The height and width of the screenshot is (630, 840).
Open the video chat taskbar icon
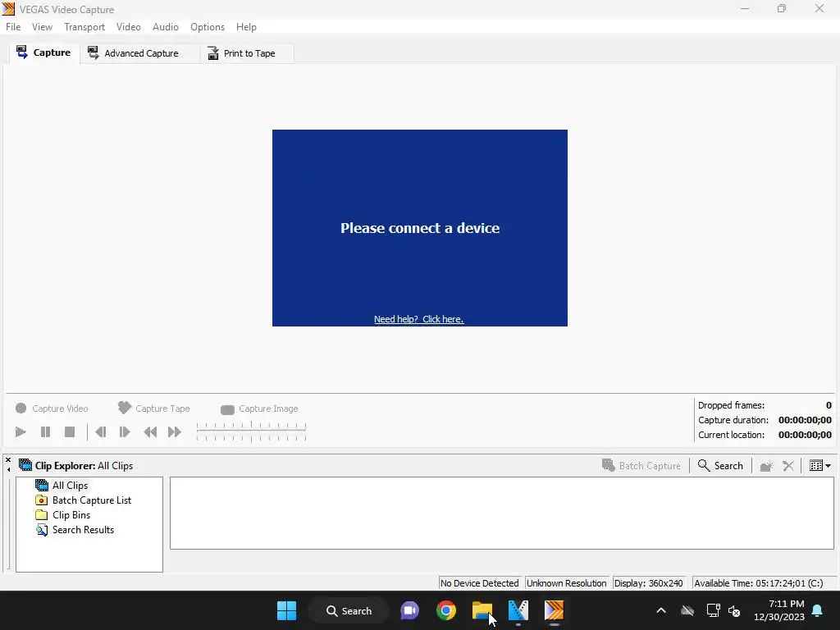point(410,610)
